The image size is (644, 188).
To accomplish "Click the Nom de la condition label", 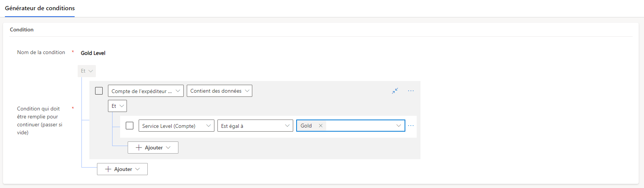I will (x=41, y=52).
